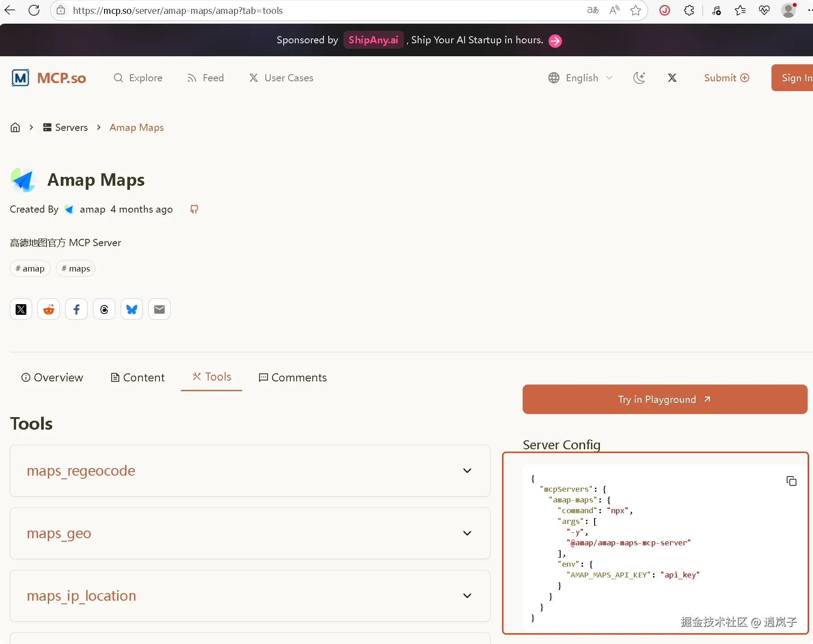Open Explore in the top navigation
The image size is (813, 644).
pos(138,78)
